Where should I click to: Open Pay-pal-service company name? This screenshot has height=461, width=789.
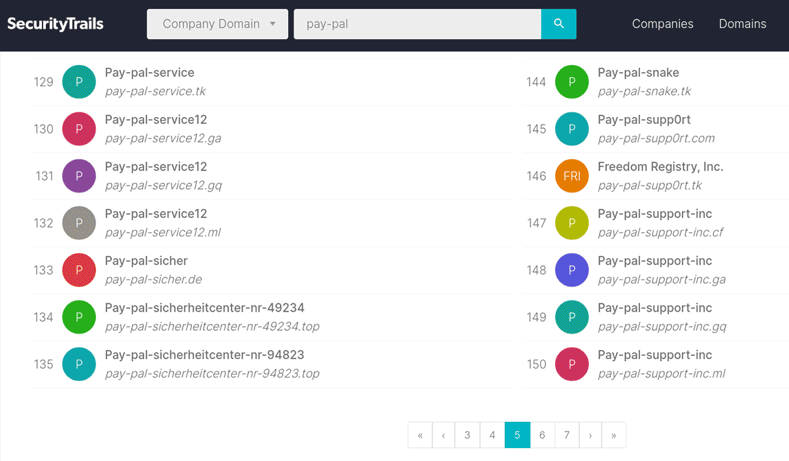(149, 72)
